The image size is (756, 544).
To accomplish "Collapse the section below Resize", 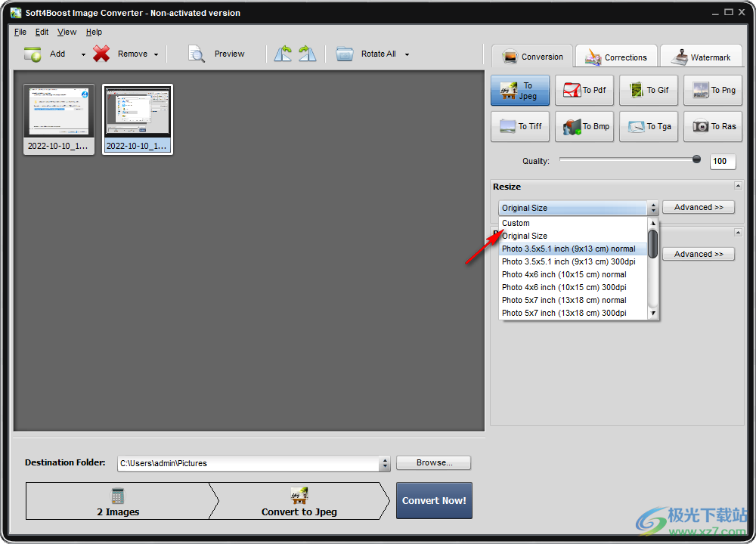I will pos(738,232).
